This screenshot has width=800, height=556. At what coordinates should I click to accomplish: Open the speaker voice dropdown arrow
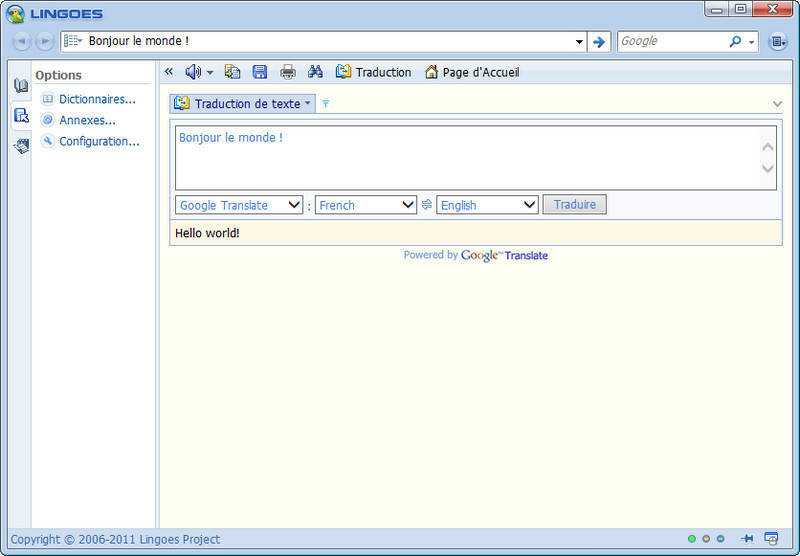(210, 73)
